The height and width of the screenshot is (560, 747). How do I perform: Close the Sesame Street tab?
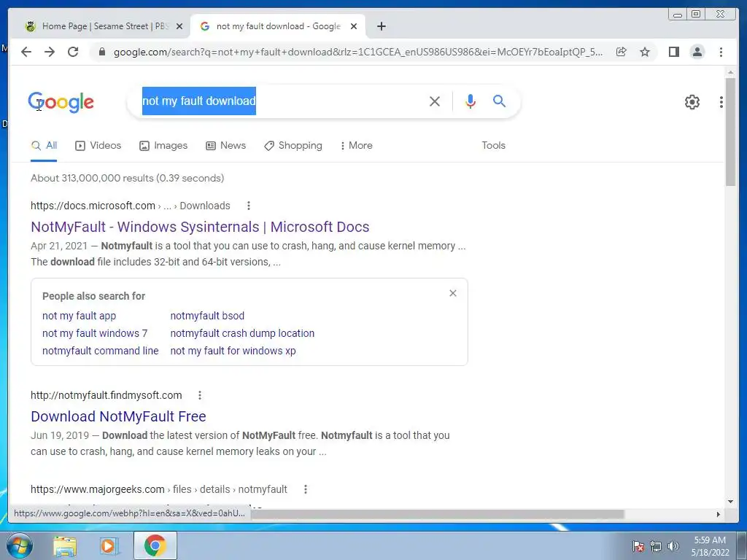179,26
